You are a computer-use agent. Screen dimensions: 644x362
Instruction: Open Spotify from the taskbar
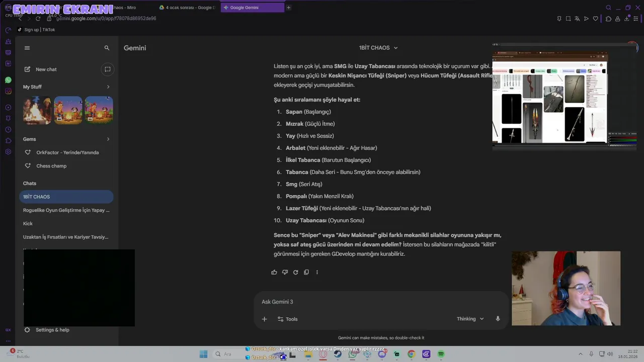tap(441, 354)
